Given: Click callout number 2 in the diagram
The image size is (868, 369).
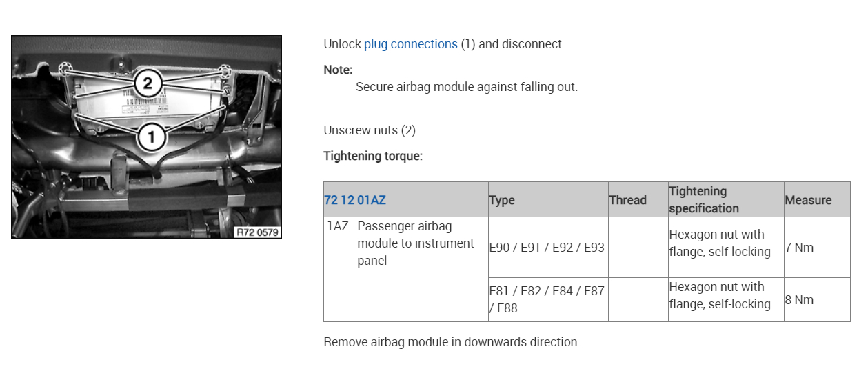Looking at the screenshot, I should pos(147,84).
